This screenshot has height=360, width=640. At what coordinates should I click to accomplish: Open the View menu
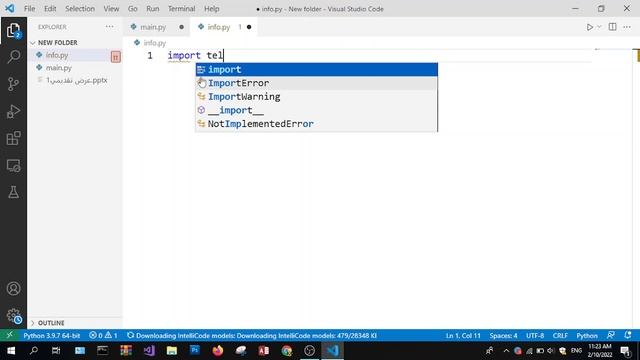pyautogui.click(x=111, y=9)
